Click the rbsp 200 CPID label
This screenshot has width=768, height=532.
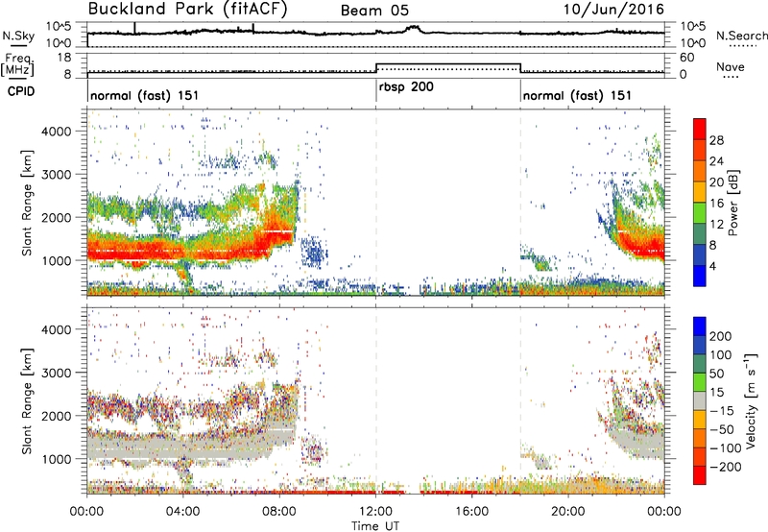[406, 87]
